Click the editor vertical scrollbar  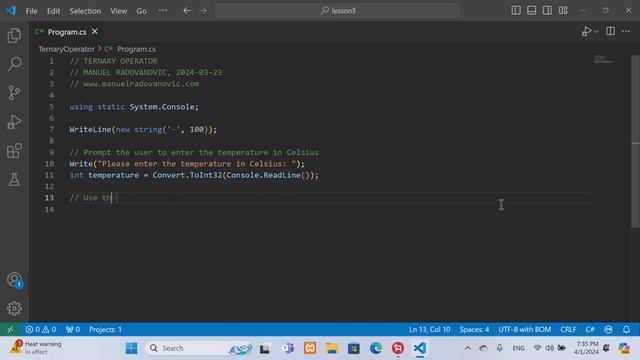[x=636, y=141]
